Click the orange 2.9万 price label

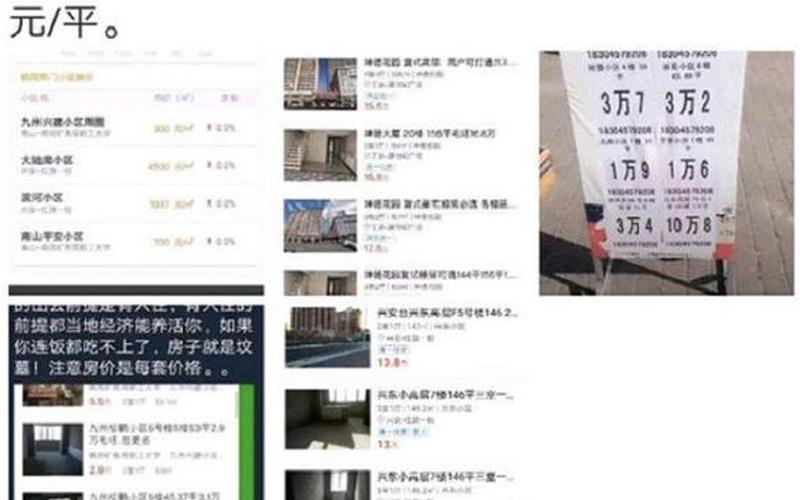coord(100,470)
